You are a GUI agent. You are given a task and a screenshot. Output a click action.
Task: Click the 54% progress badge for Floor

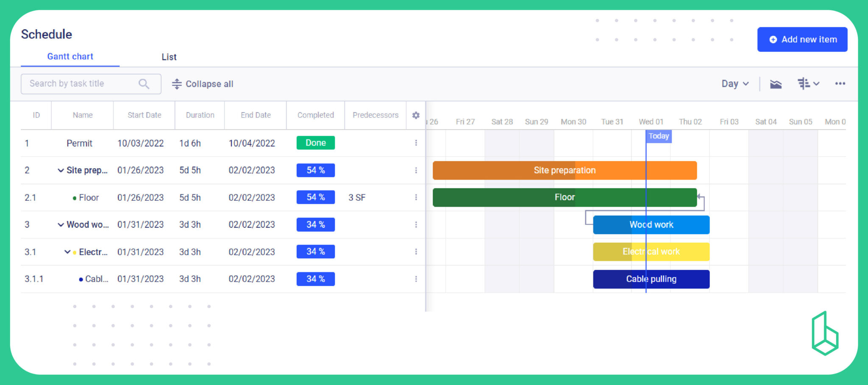315,197
